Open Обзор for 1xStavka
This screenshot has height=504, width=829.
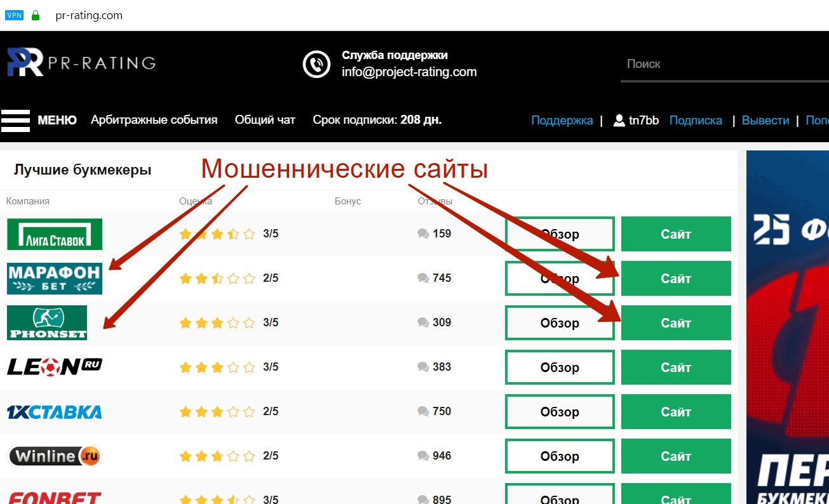(x=560, y=412)
